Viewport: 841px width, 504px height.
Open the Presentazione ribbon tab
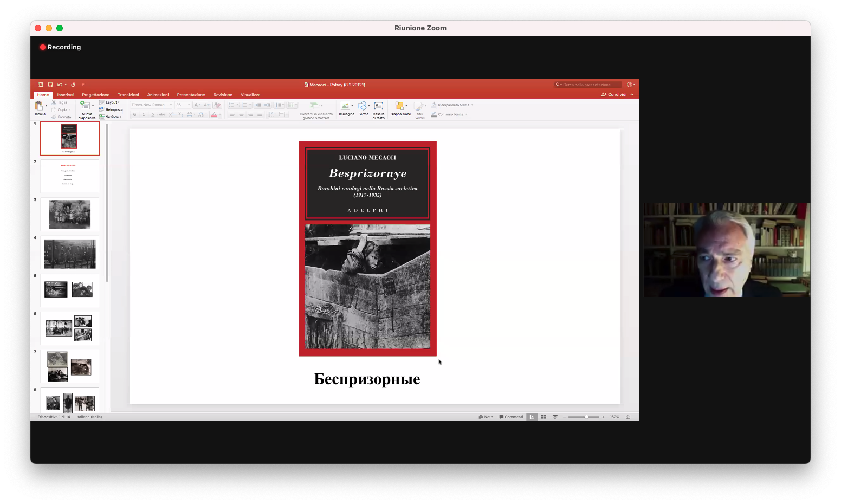point(191,95)
